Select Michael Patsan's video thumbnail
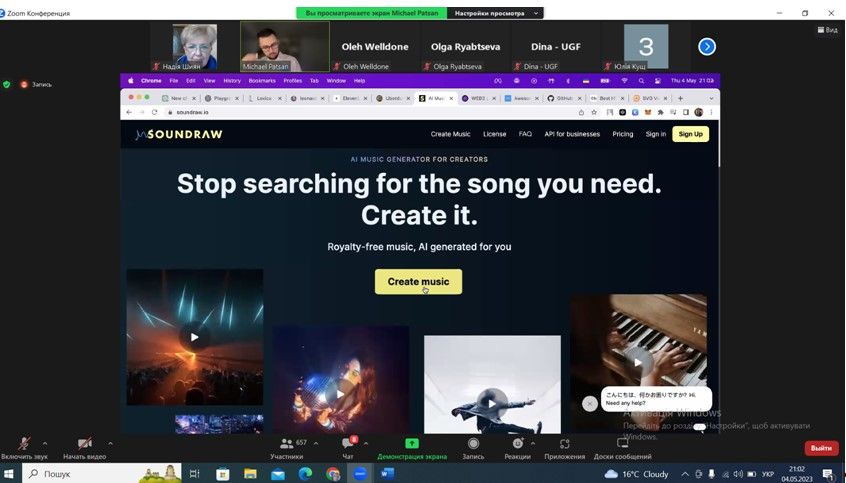 click(x=284, y=46)
